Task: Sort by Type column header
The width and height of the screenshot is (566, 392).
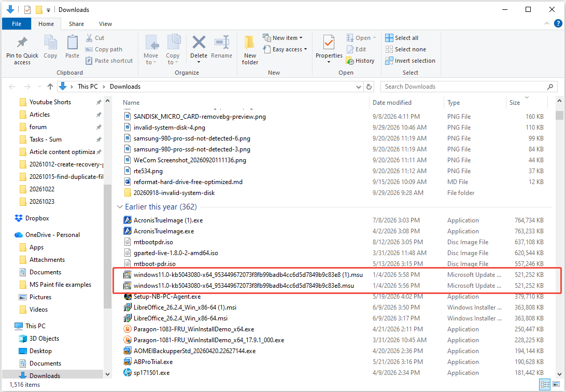Action: 454,103
